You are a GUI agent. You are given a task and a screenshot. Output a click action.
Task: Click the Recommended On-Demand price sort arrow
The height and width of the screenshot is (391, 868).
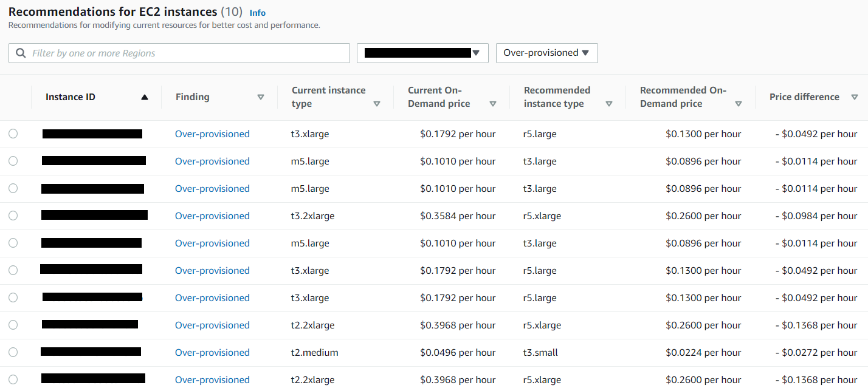(739, 104)
